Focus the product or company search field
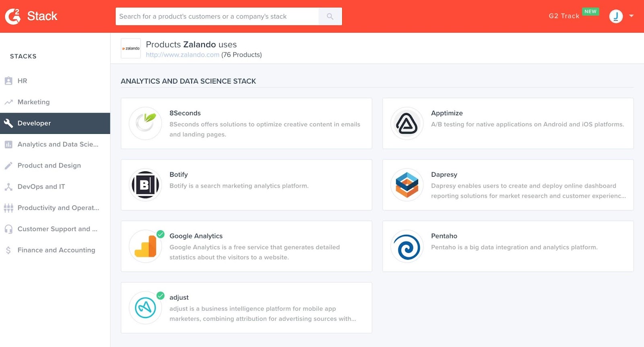Viewport: 644px width, 347px height. 217,17
